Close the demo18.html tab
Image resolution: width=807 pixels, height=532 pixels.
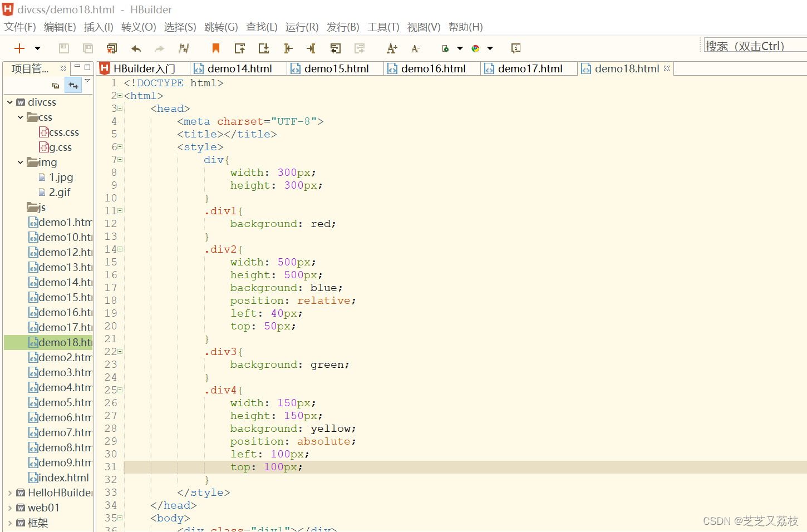667,68
